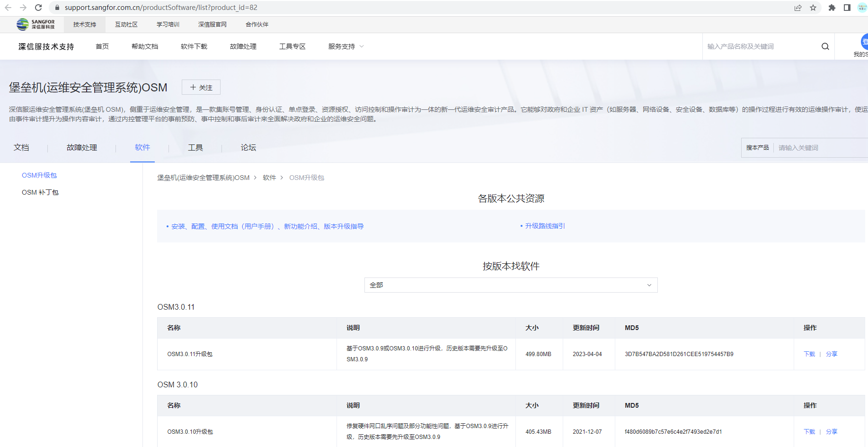Open the 学习培训 top tab

coord(168,25)
